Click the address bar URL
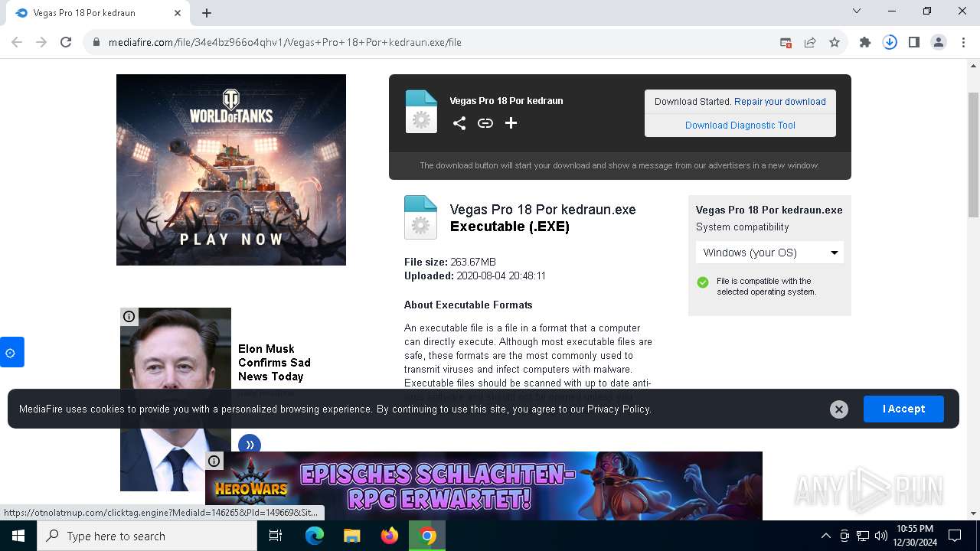980x551 pixels. [285, 42]
